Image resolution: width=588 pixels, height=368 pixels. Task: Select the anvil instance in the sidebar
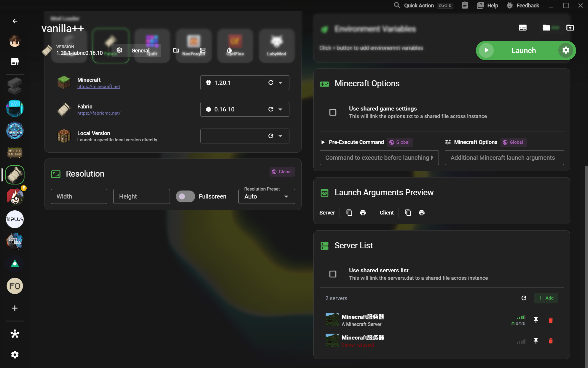tap(15, 86)
